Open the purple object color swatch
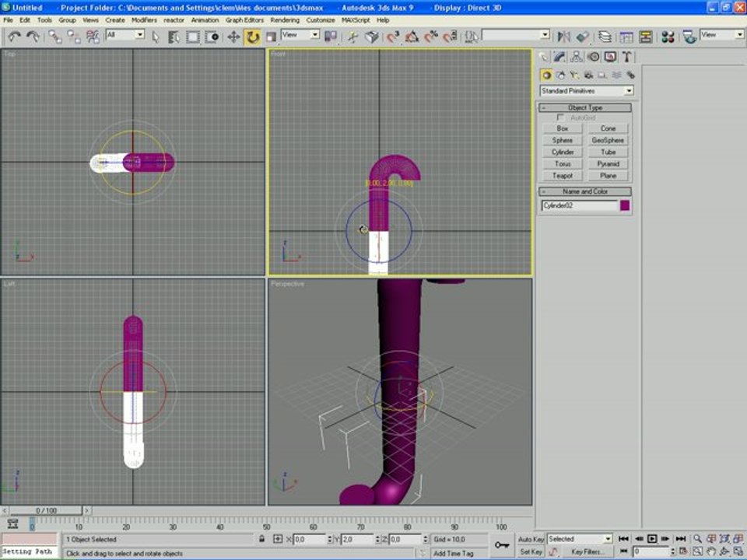Image resolution: width=747 pixels, height=560 pixels. pyautogui.click(x=625, y=205)
